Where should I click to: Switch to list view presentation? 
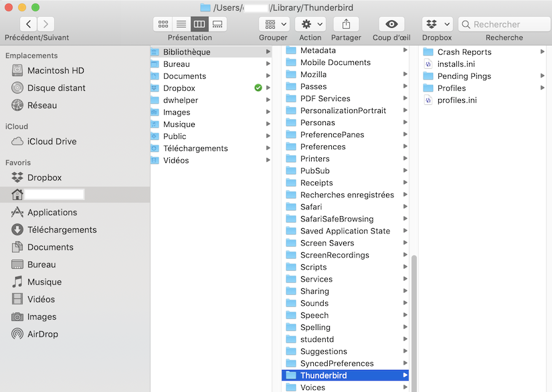click(181, 24)
